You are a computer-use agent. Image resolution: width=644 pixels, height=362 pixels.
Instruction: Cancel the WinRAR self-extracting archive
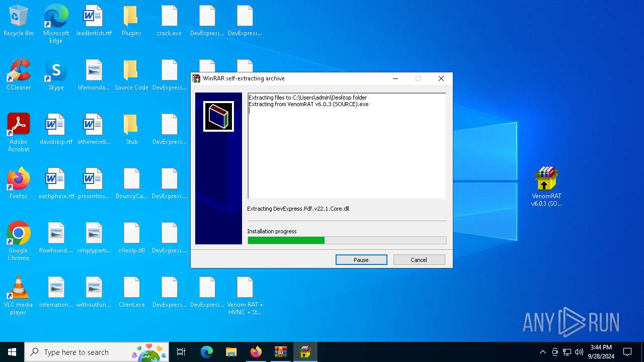click(419, 260)
